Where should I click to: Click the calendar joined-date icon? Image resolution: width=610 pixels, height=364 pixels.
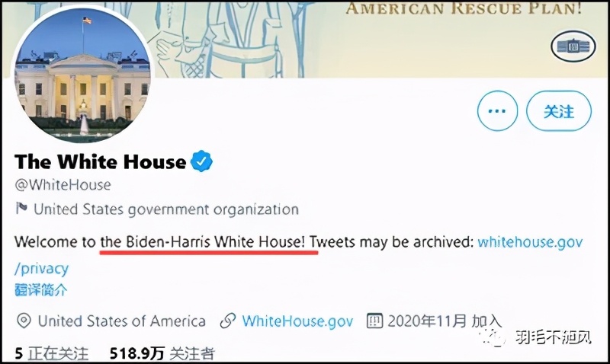(x=374, y=321)
